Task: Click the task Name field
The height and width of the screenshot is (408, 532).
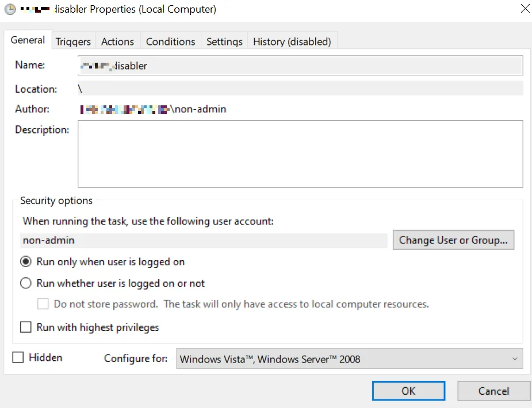Action: [300, 66]
